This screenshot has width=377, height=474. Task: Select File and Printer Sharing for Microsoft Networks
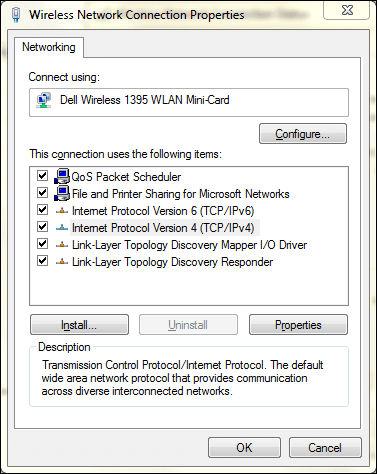pyautogui.click(x=181, y=194)
